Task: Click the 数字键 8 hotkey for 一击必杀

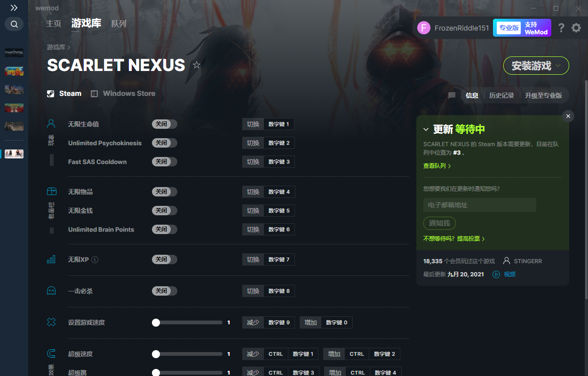Action: point(279,291)
